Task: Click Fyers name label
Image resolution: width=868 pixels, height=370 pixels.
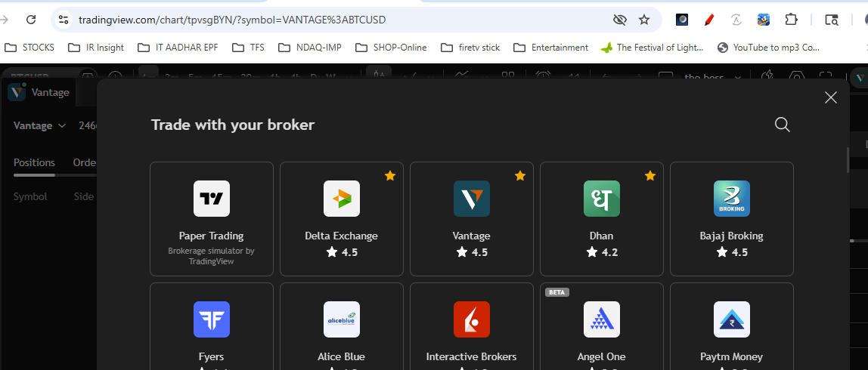Action: pyautogui.click(x=212, y=356)
